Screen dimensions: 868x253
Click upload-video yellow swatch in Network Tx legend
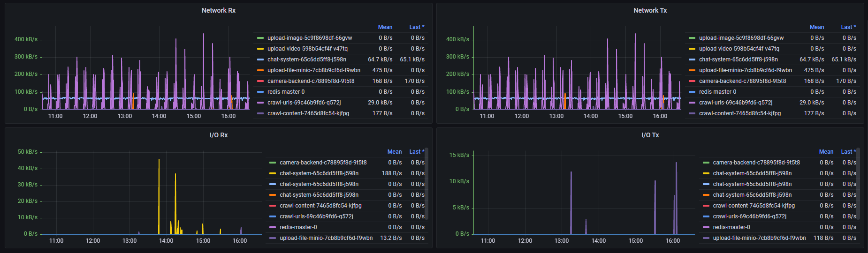[x=692, y=49]
